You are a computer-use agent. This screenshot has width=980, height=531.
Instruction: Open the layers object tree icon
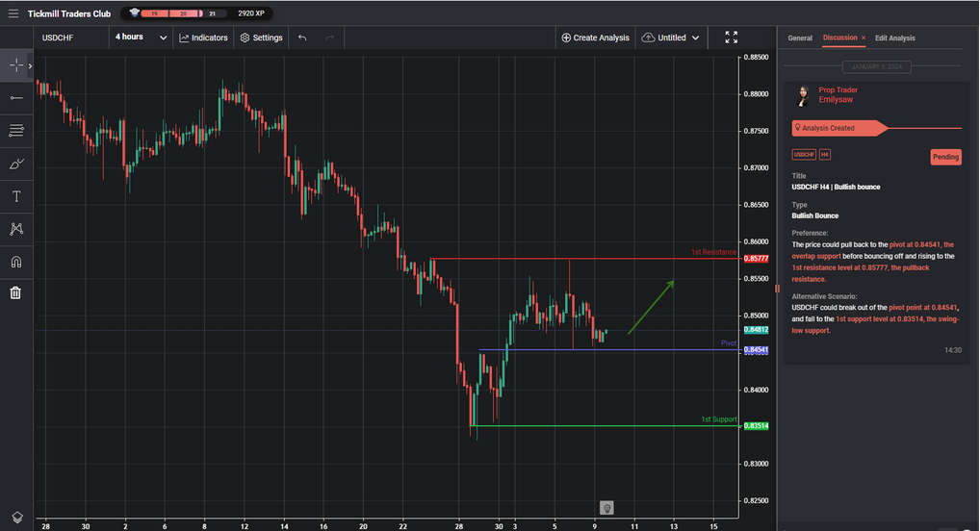click(17, 518)
